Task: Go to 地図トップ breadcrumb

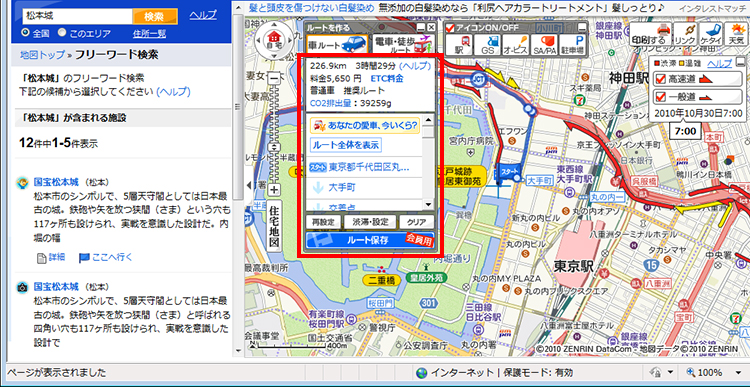Action: (42, 55)
